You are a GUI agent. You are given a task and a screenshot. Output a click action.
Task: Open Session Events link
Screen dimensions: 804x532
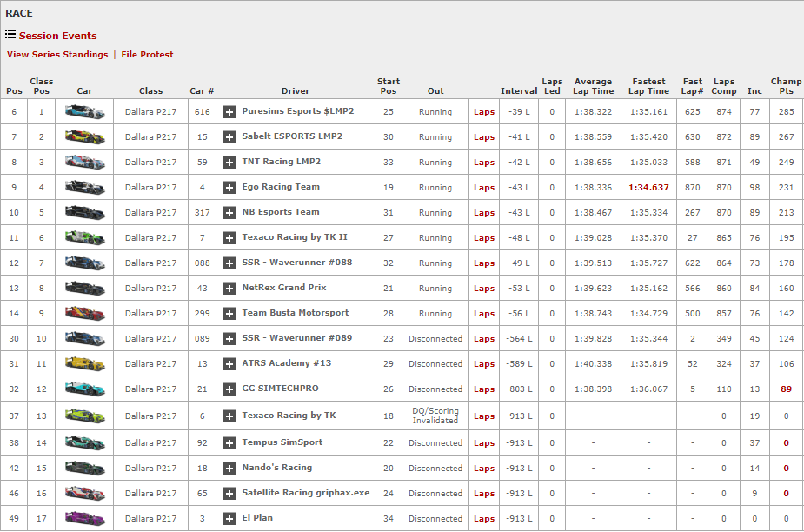point(58,36)
